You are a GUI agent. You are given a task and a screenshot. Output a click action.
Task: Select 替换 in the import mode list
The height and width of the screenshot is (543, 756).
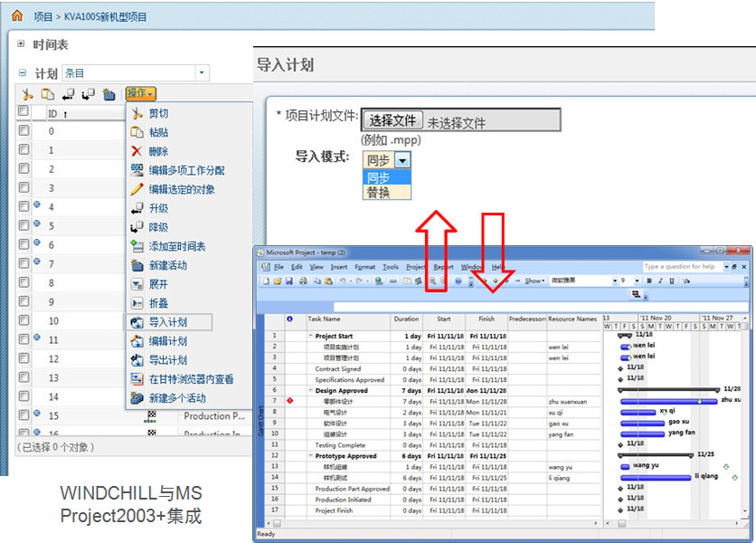(387, 193)
